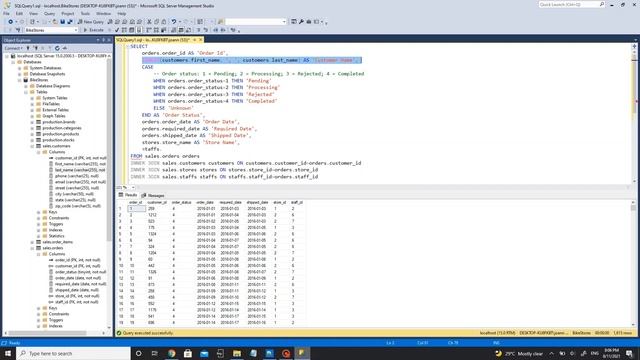The image size is (640, 360).
Task: Click the Refresh icon in Object Explorer
Action: click(x=57, y=48)
